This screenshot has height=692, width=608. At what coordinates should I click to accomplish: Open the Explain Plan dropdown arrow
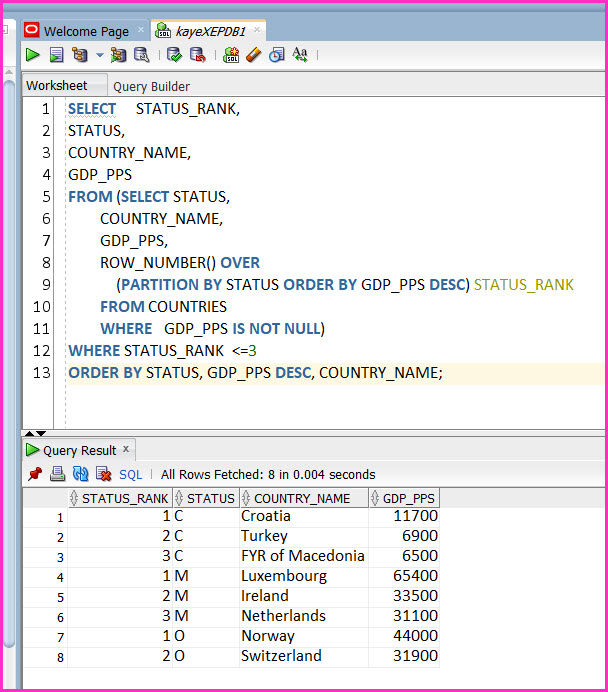pyautogui.click(x=100, y=55)
